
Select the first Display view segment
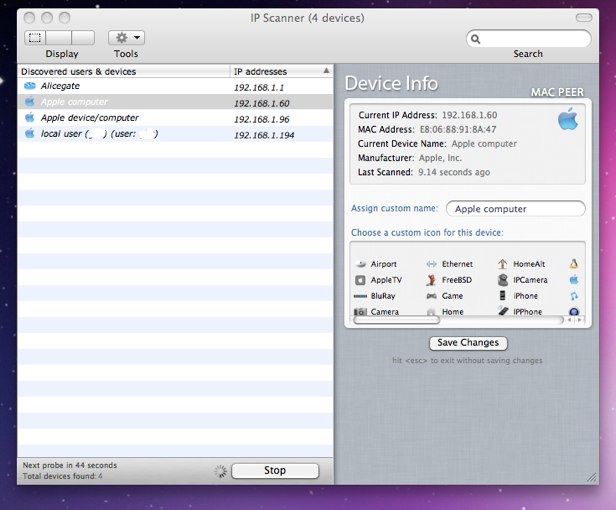pos(35,38)
